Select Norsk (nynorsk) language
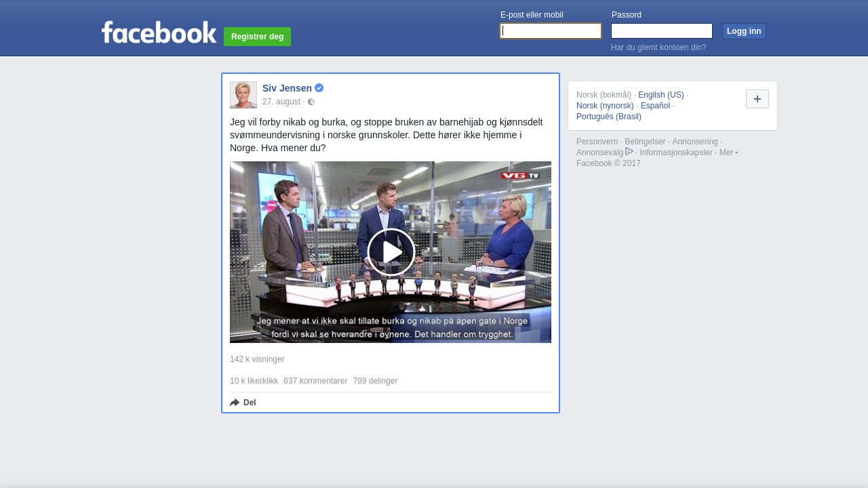 click(605, 106)
